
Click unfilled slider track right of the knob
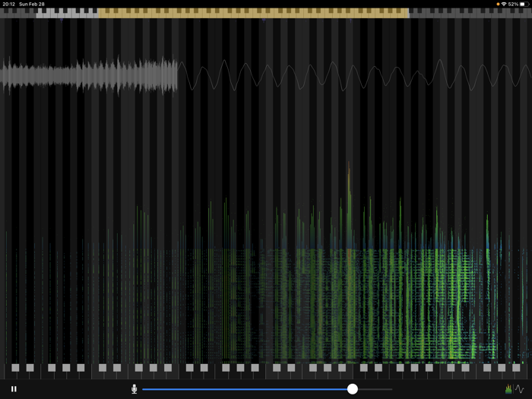375,389
